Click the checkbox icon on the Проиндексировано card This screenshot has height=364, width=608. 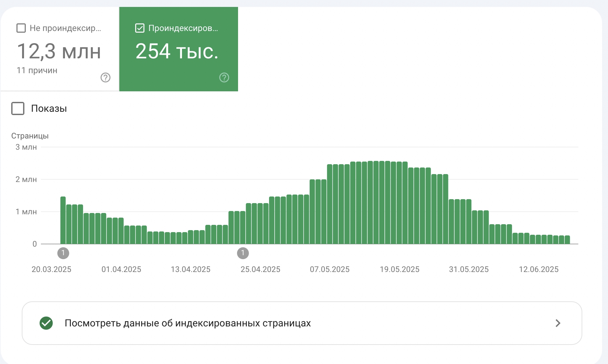[x=139, y=28]
